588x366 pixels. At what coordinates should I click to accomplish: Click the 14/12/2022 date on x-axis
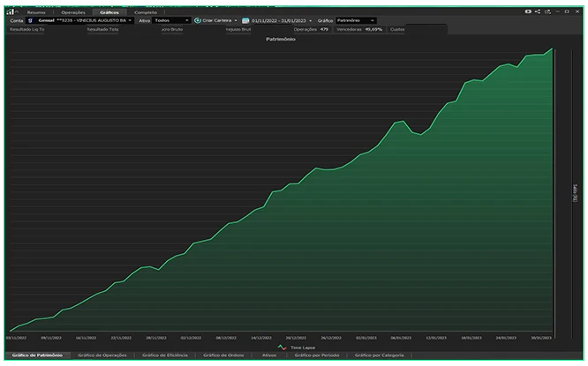pos(261,338)
